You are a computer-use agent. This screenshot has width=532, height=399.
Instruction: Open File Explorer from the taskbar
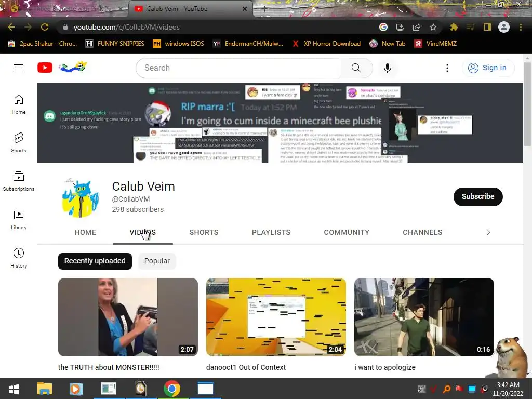tap(45, 389)
